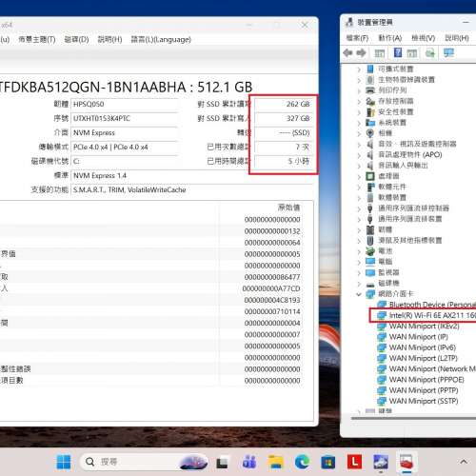Expand the 安全性裝置 category
The image size is (476, 476).
pos(359,112)
